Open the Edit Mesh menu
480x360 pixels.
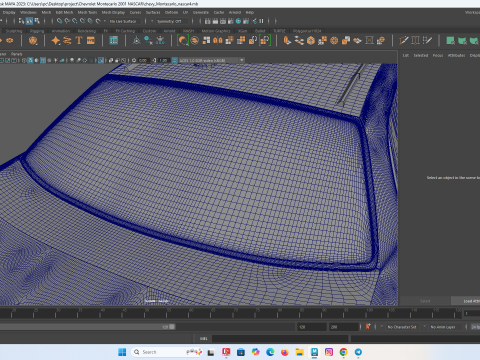click(x=64, y=12)
